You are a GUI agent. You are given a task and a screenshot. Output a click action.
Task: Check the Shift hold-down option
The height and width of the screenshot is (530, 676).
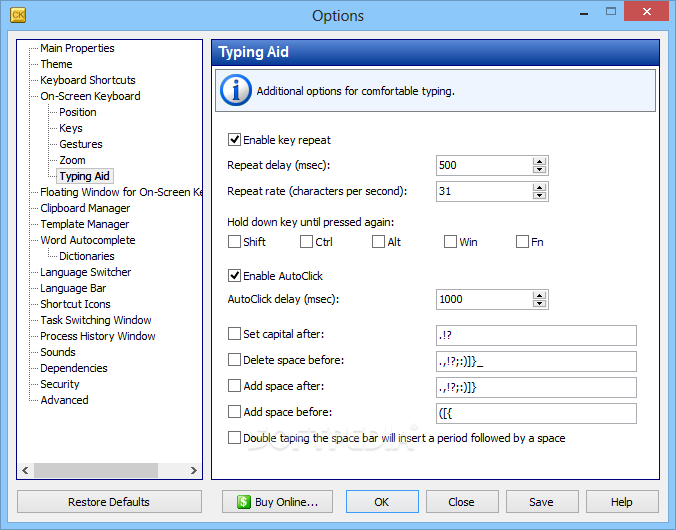coord(234,241)
